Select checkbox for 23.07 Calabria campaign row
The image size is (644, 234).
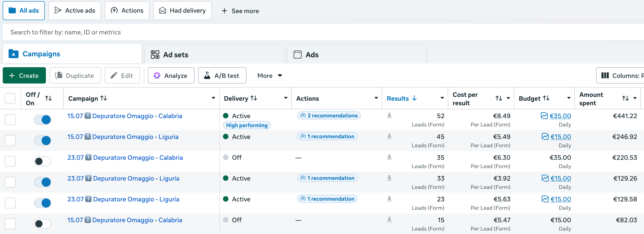pos(10,161)
